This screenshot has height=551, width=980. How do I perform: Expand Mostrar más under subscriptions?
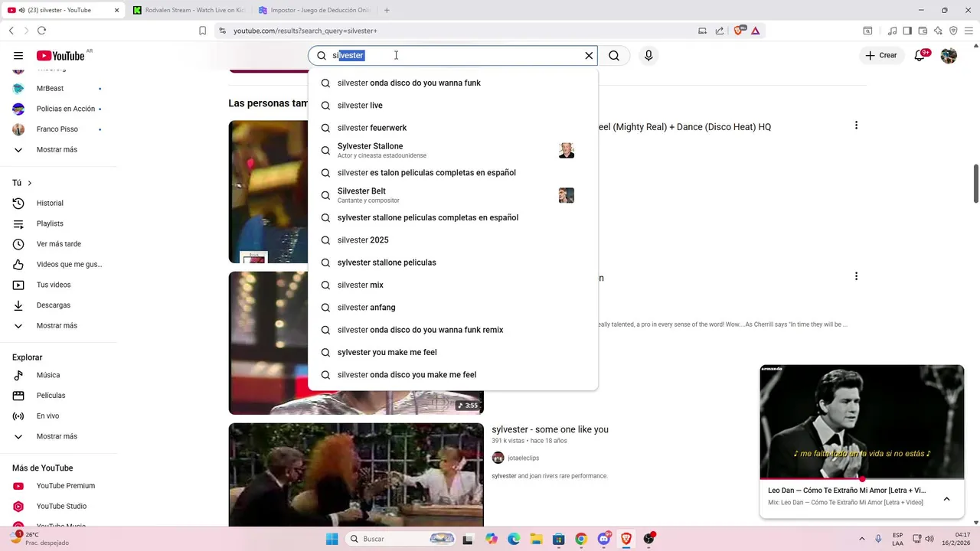58,149
